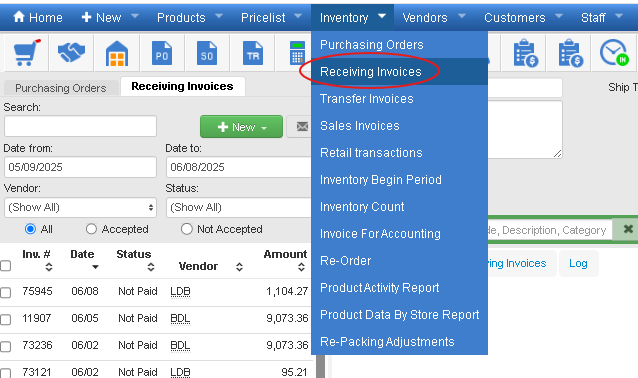Click the clock IN toolbar icon
The image size is (638, 378).
pyautogui.click(x=614, y=53)
